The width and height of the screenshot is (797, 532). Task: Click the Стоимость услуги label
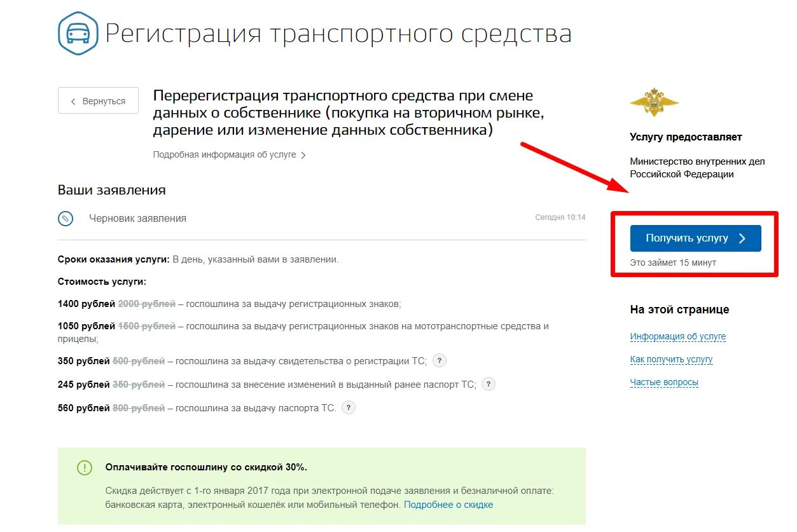[102, 282]
